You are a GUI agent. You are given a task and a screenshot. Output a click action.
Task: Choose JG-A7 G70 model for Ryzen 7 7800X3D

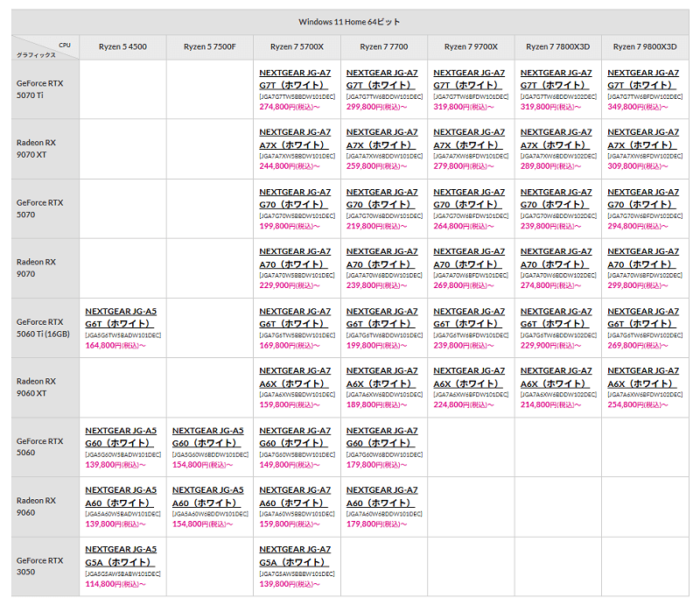click(556, 198)
